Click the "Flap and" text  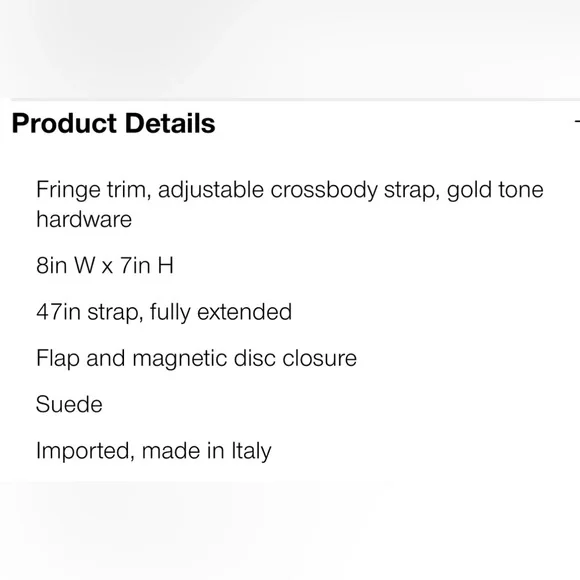coord(81,358)
